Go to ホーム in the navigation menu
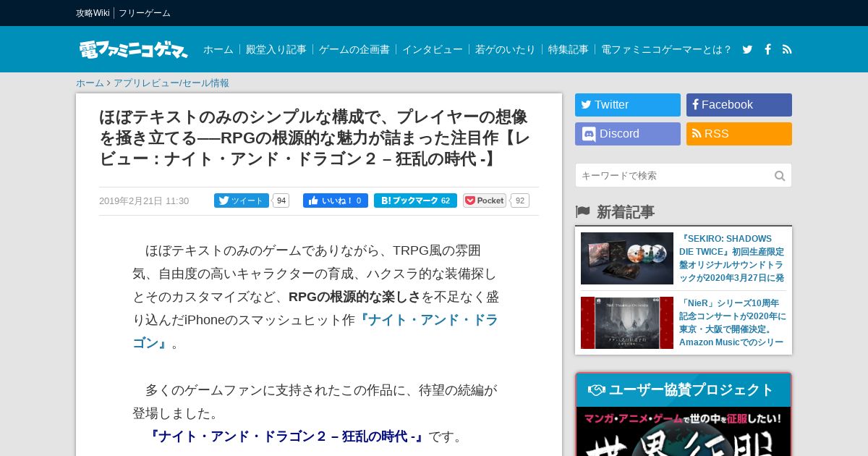Screen dimensions: 868x456 tap(218, 49)
